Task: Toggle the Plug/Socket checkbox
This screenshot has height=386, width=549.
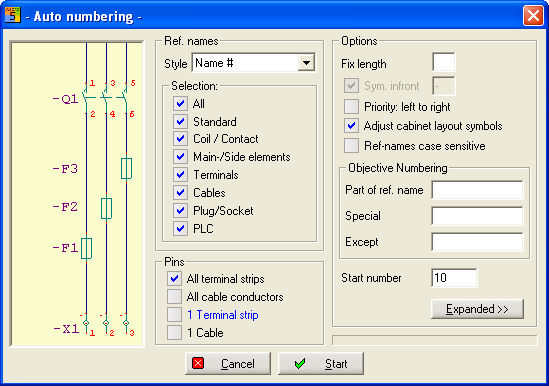Action: click(180, 211)
